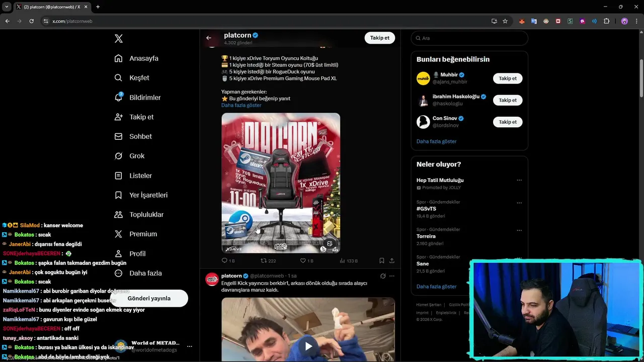The height and width of the screenshot is (362, 644).
Task: Open Chrome three-dot menu
Action: tap(636, 21)
